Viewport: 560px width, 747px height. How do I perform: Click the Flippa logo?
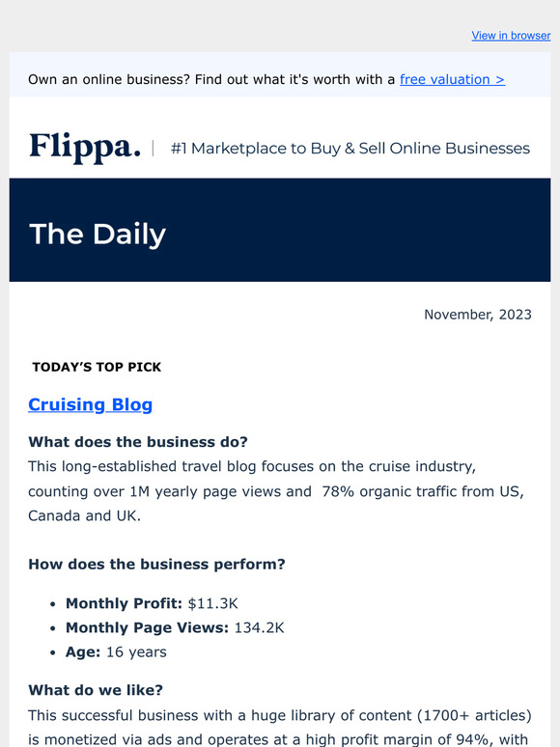click(85, 148)
